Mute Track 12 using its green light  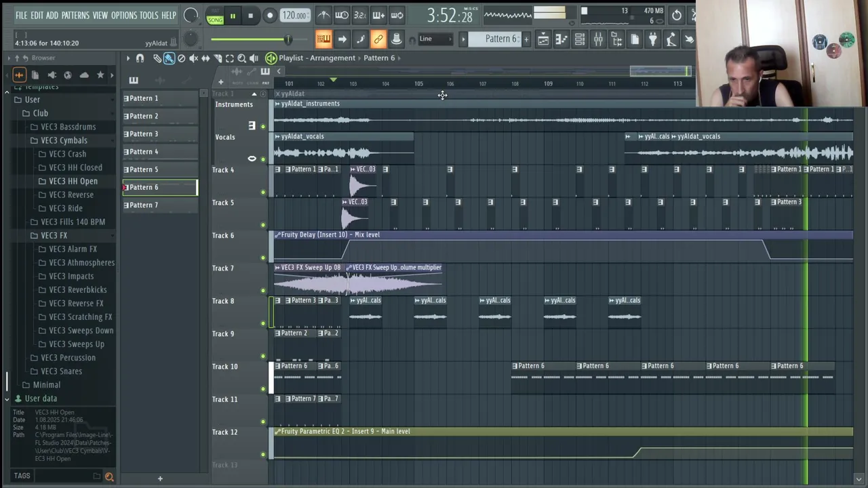(x=263, y=455)
